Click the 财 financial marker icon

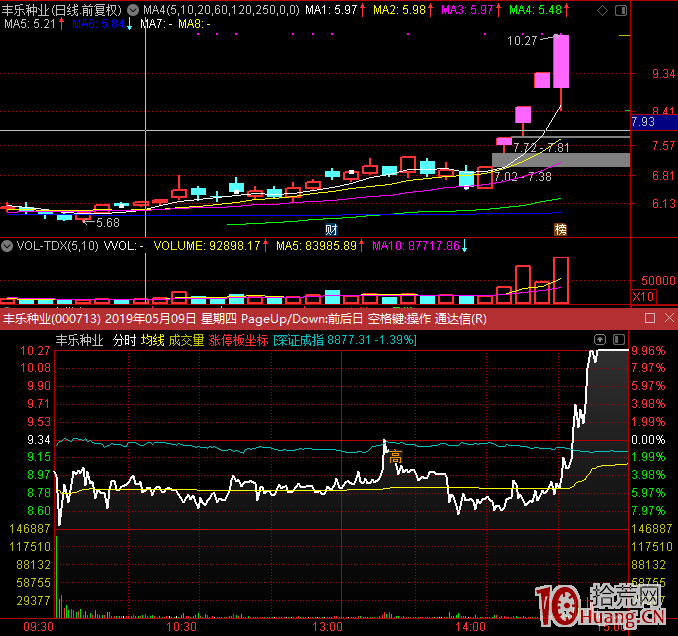tap(331, 230)
